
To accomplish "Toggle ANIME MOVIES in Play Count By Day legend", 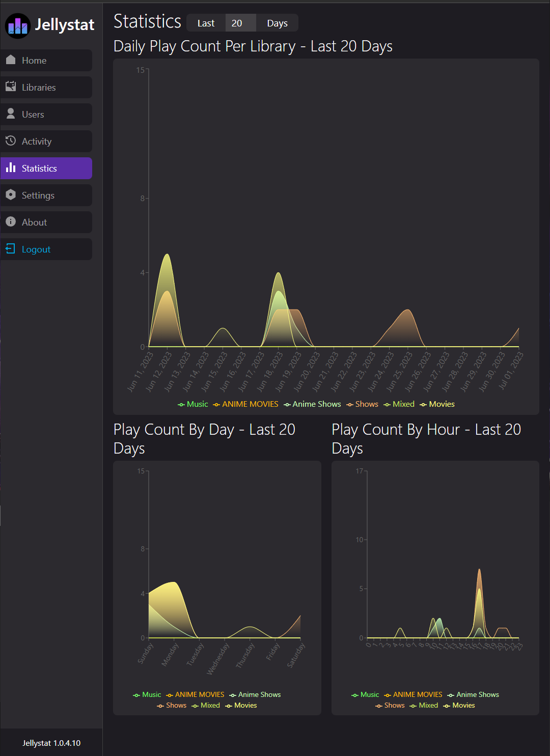I will point(195,694).
